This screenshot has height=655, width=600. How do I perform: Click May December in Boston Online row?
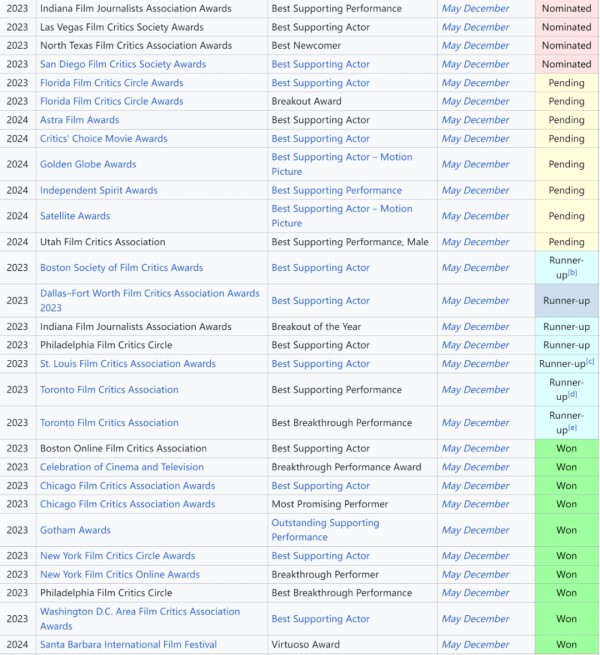click(475, 448)
